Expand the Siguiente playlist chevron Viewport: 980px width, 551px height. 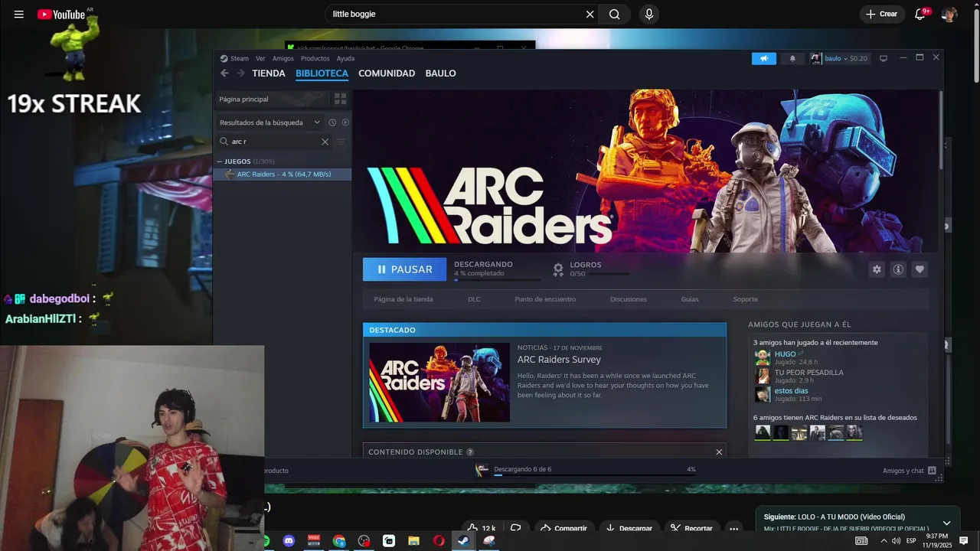[946, 523]
